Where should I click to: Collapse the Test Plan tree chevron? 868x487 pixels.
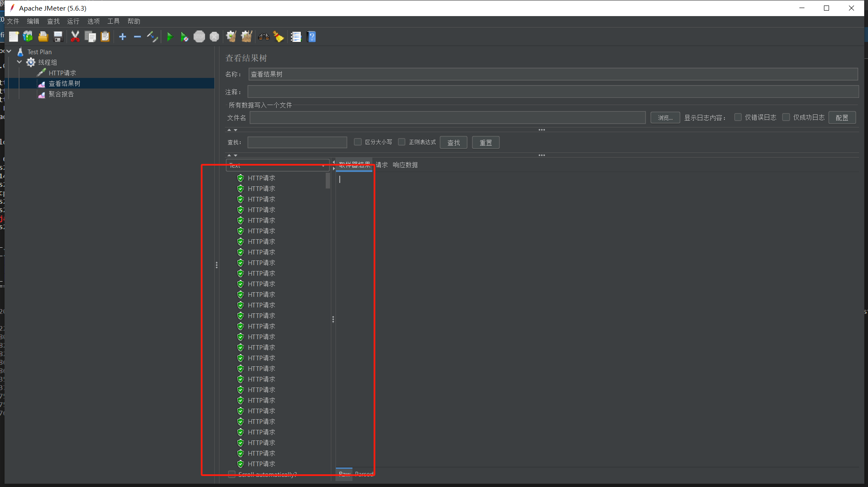(x=9, y=51)
